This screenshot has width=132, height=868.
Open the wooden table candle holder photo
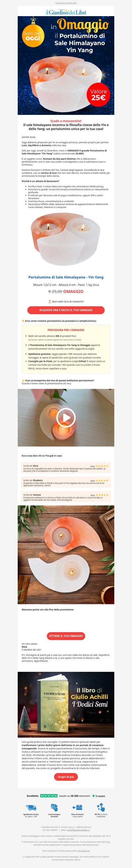66,555
